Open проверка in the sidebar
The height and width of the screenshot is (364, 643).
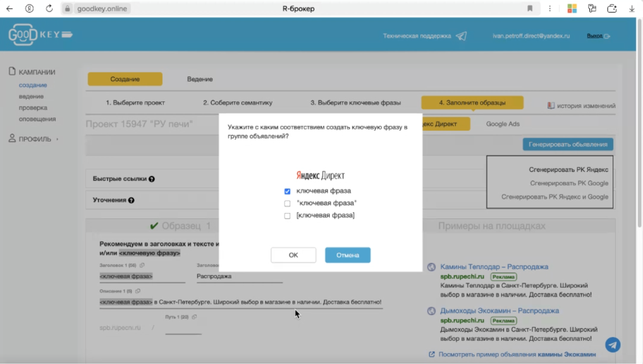coord(33,108)
